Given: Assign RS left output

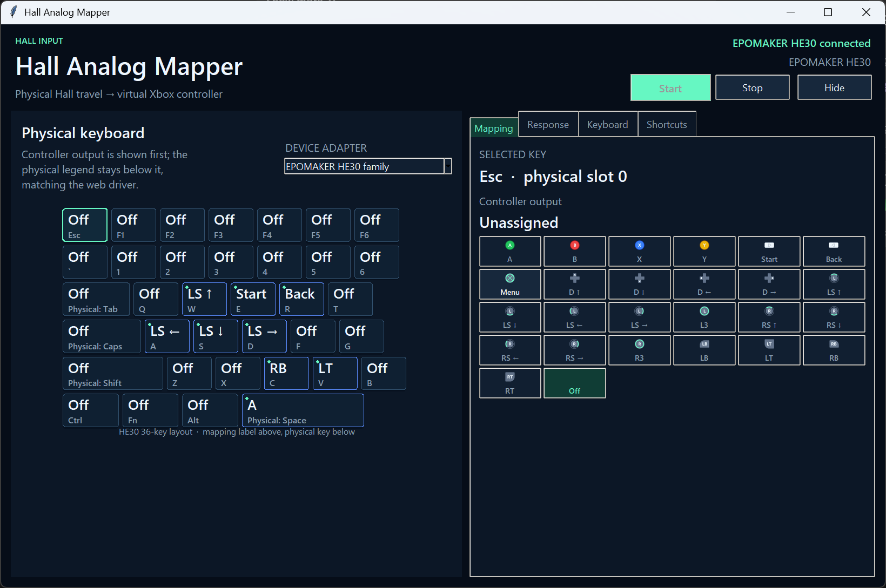Looking at the screenshot, I should pyautogui.click(x=510, y=350).
